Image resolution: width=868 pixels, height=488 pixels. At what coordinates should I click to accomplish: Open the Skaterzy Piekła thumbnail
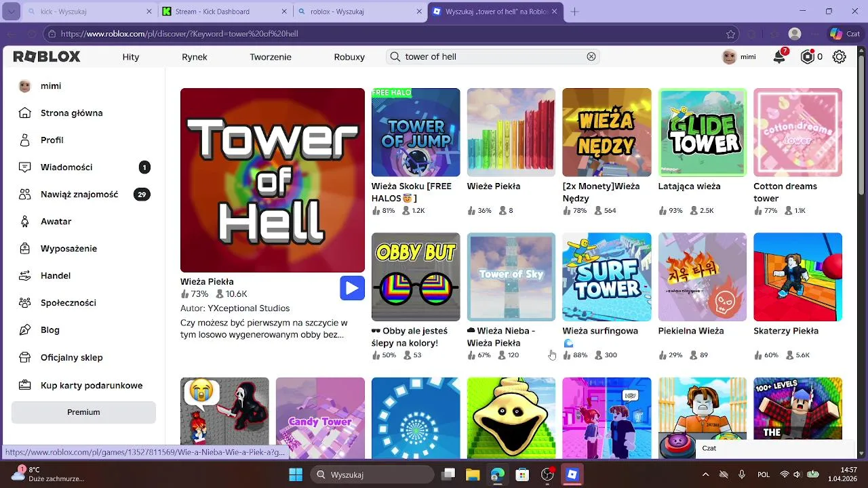[798, 277]
